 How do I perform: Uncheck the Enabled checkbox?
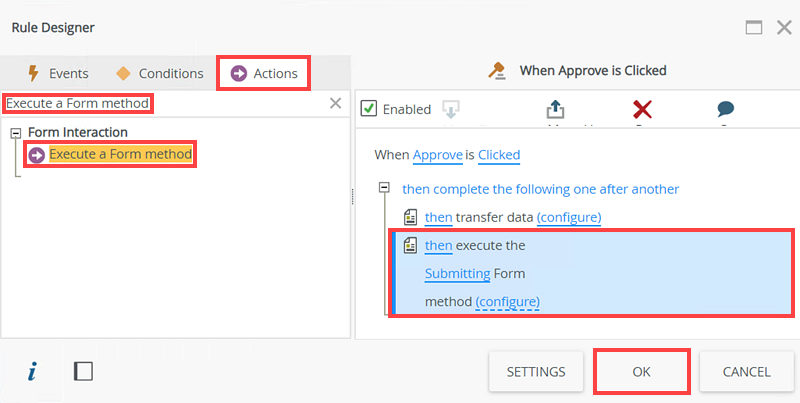(368, 108)
